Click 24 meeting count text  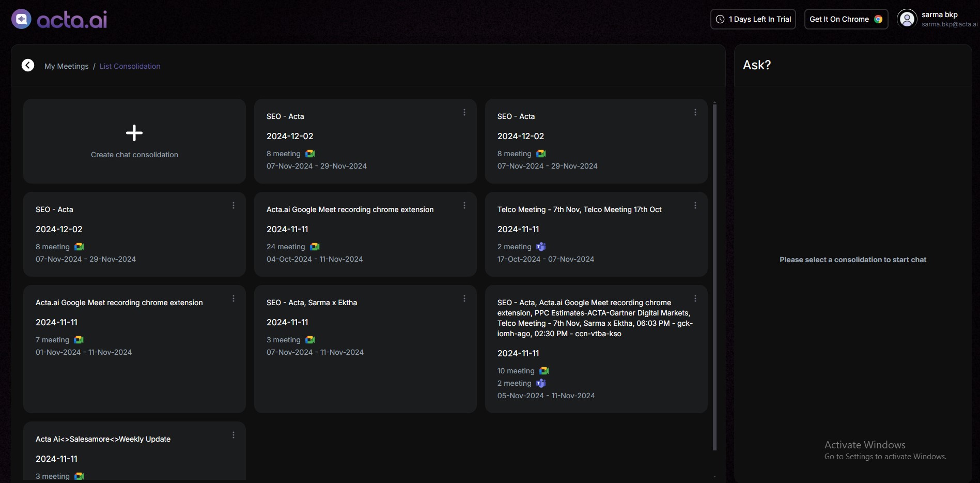click(x=286, y=247)
